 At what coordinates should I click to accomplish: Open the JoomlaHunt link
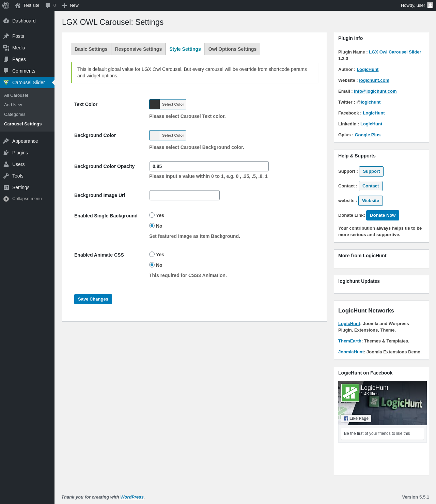coord(351,352)
